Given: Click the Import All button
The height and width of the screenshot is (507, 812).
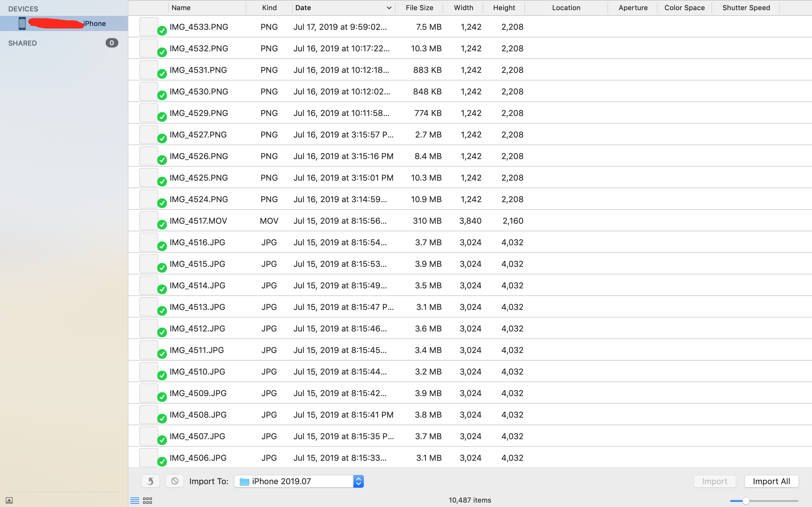Looking at the screenshot, I should tap(771, 481).
